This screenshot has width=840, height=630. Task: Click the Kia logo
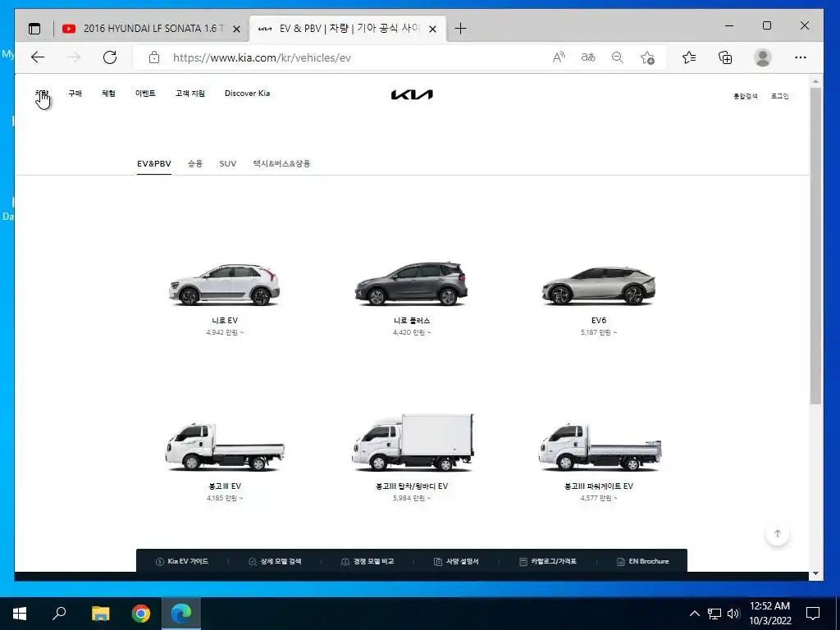[x=412, y=95]
